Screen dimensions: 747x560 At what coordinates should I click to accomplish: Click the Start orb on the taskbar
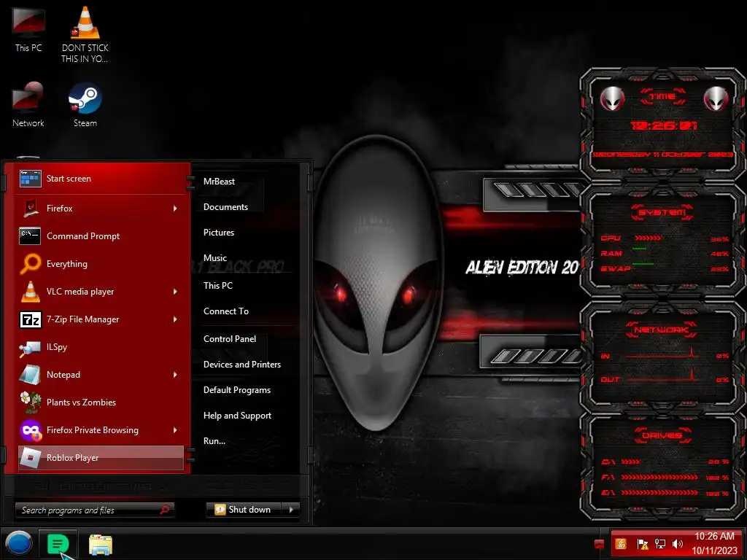click(18, 543)
